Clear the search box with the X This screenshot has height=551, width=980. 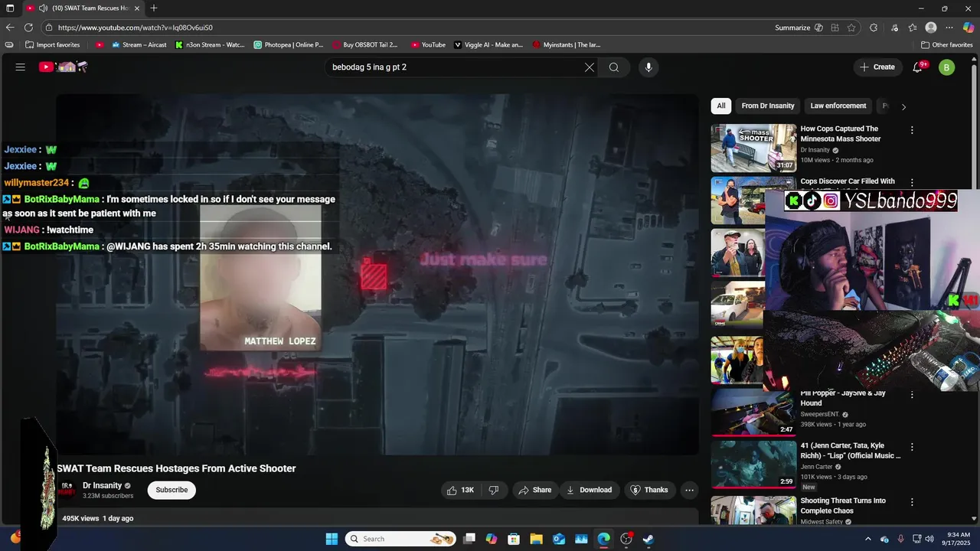590,67
